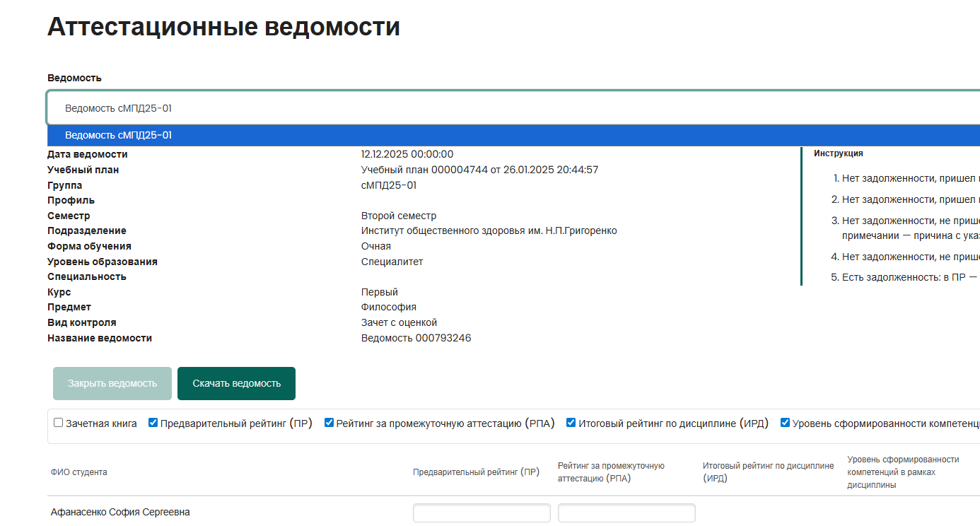Enable the Зачетная книга checkbox
980x526 pixels.
(x=59, y=423)
